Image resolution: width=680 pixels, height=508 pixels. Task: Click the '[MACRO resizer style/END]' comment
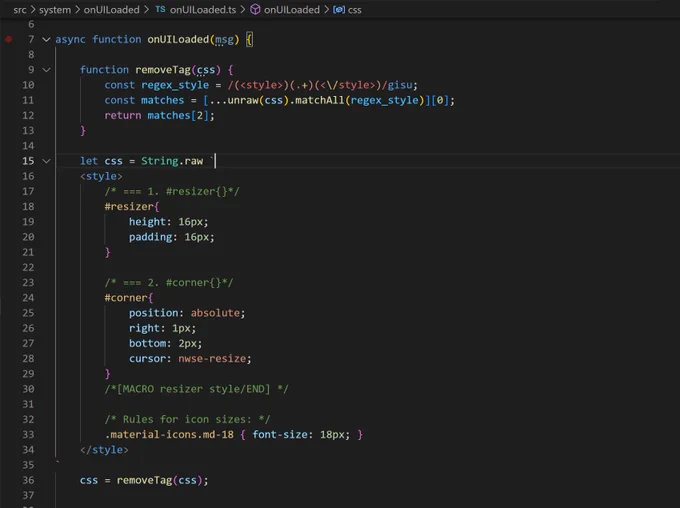(196, 389)
